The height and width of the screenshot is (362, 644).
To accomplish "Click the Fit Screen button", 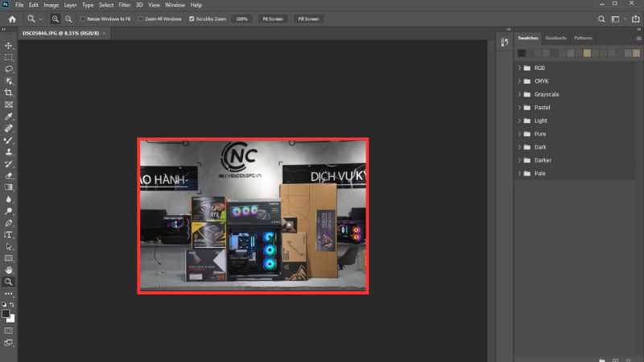I will coord(273,19).
